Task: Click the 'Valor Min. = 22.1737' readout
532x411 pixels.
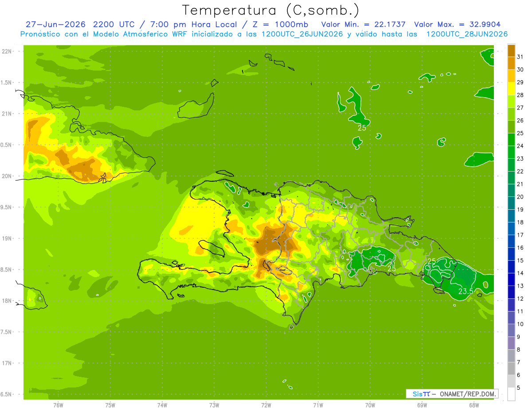Action: coord(363,24)
